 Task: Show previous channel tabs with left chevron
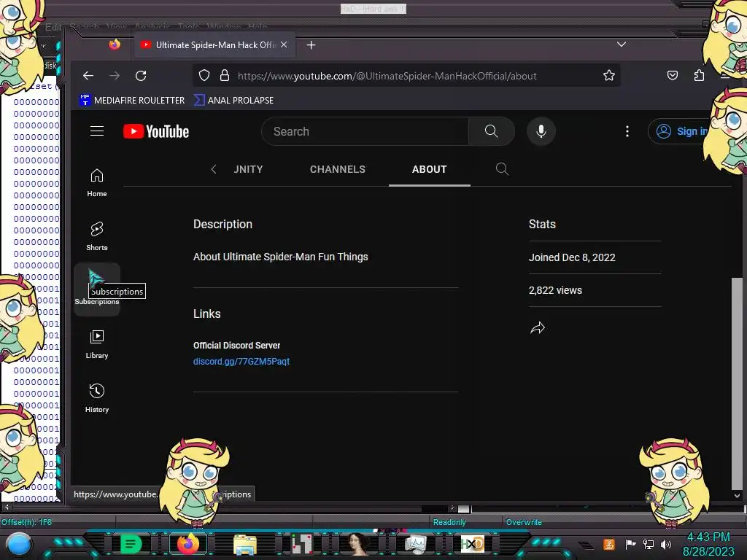point(214,169)
